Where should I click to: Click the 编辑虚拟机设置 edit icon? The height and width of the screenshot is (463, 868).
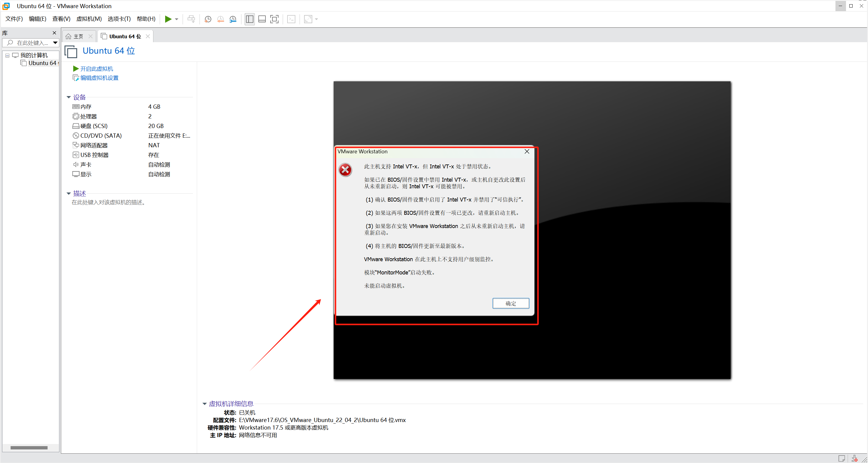76,78
